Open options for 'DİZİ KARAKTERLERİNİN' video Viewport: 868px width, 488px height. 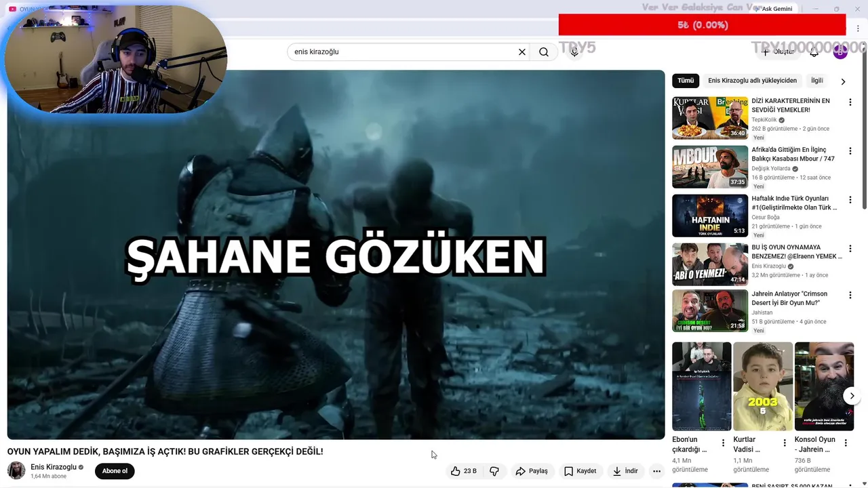pos(850,102)
